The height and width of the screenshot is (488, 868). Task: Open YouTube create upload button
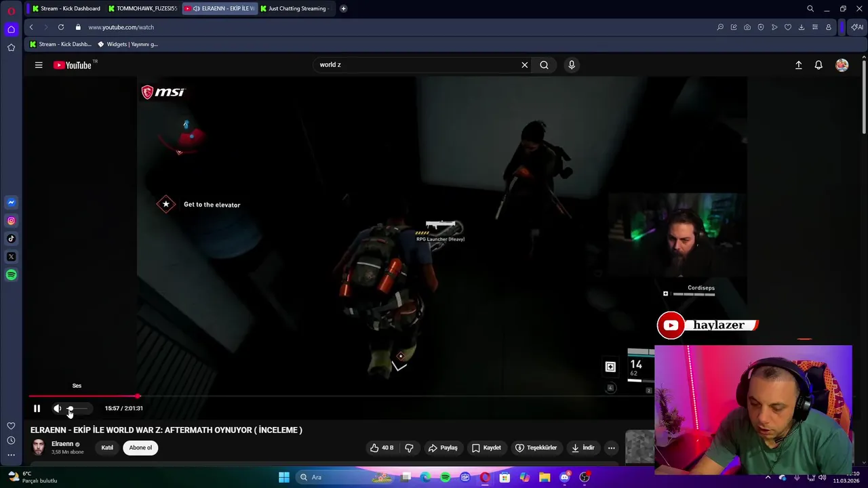tap(799, 65)
